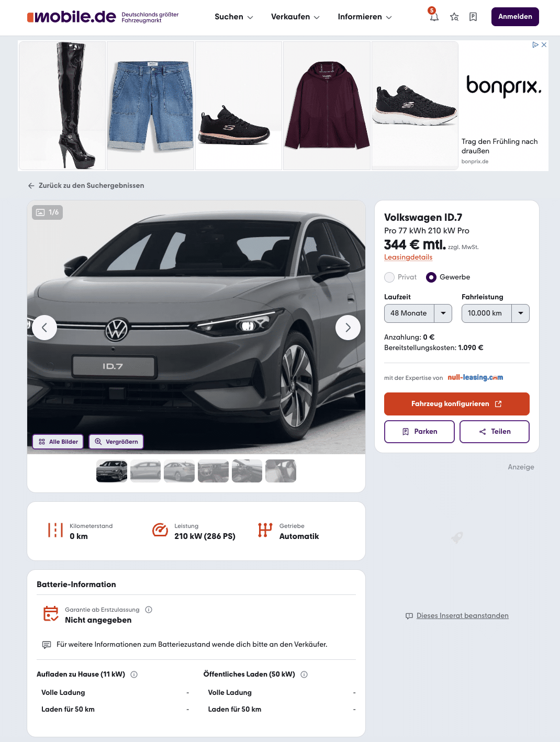Expand the Suchen menu
Image resolution: width=560 pixels, height=742 pixels.
pos(234,17)
